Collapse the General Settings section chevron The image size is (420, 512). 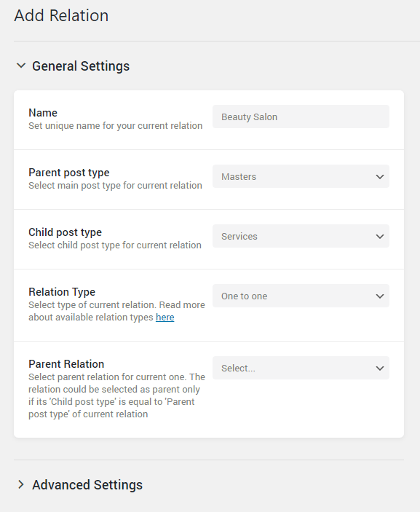point(21,66)
